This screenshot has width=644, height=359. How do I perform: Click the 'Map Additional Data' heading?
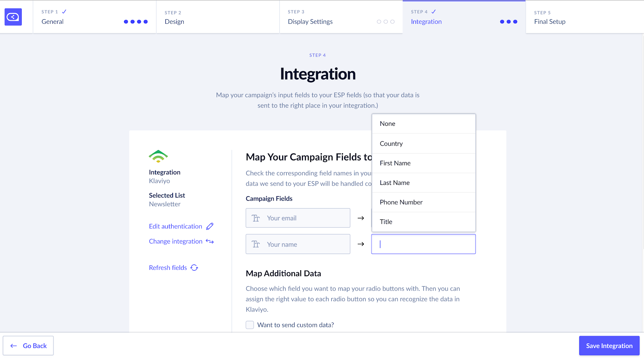coord(283,273)
